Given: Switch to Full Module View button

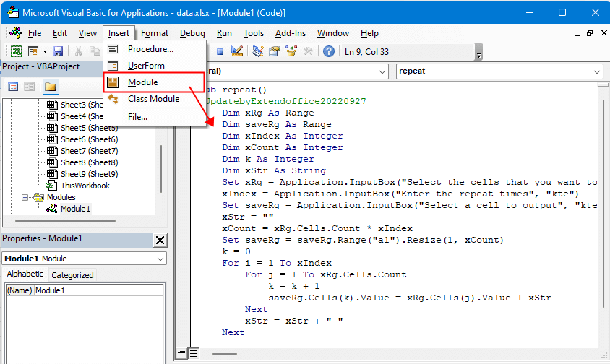Looking at the screenshot, I should point(194,353).
